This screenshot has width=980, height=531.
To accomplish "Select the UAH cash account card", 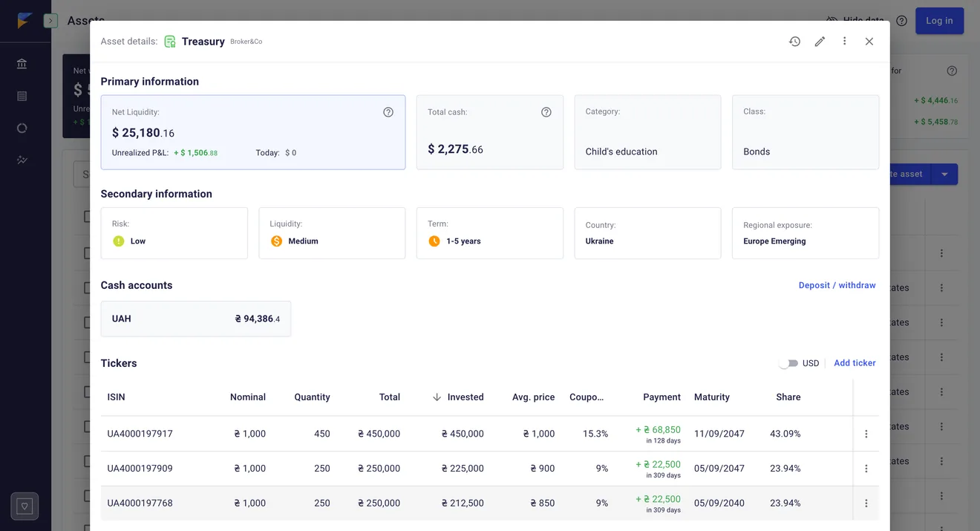I will [196, 319].
